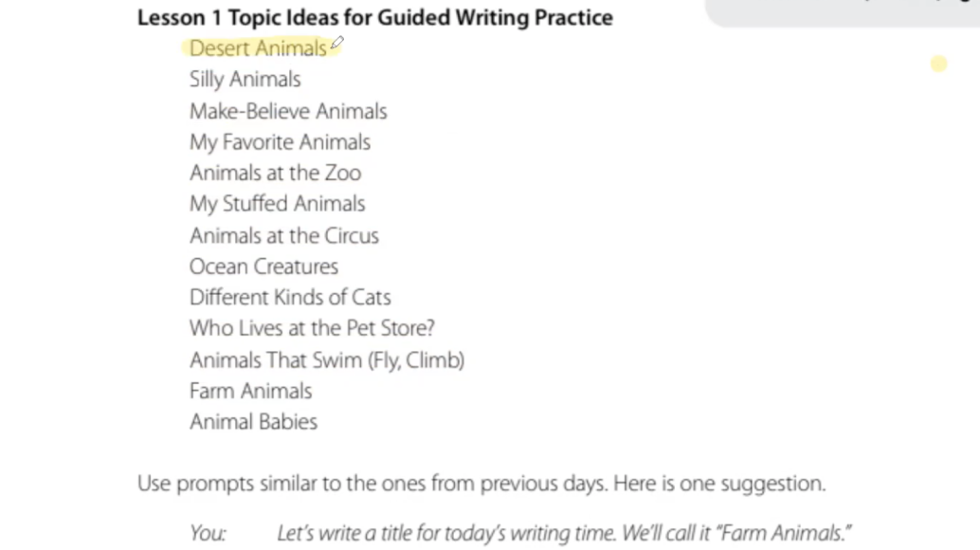Click Who Lives at the Pet Store?

(x=312, y=328)
